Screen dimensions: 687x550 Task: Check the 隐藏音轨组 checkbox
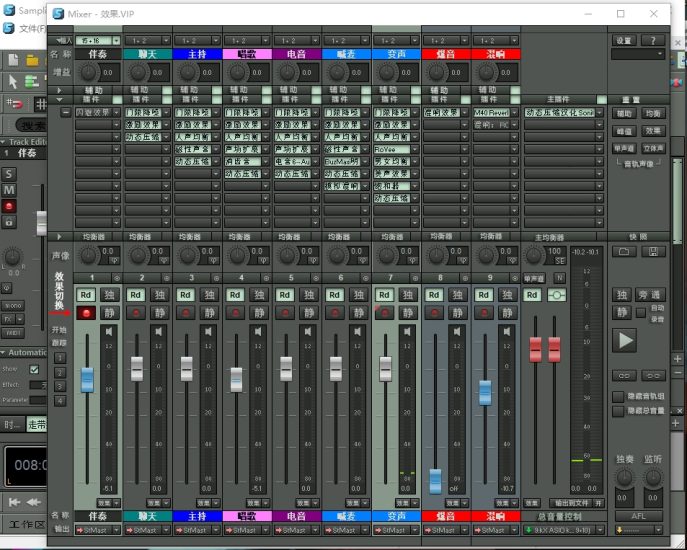pyautogui.click(x=618, y=397)
